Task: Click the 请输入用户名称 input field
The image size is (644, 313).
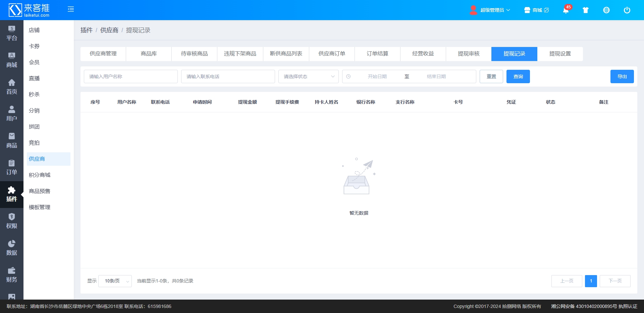Action: (x=130, y=76)
